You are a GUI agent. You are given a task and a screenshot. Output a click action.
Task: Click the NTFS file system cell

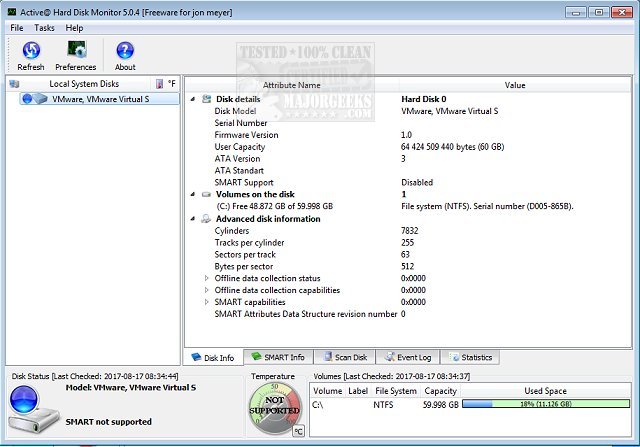pos(383,405)
